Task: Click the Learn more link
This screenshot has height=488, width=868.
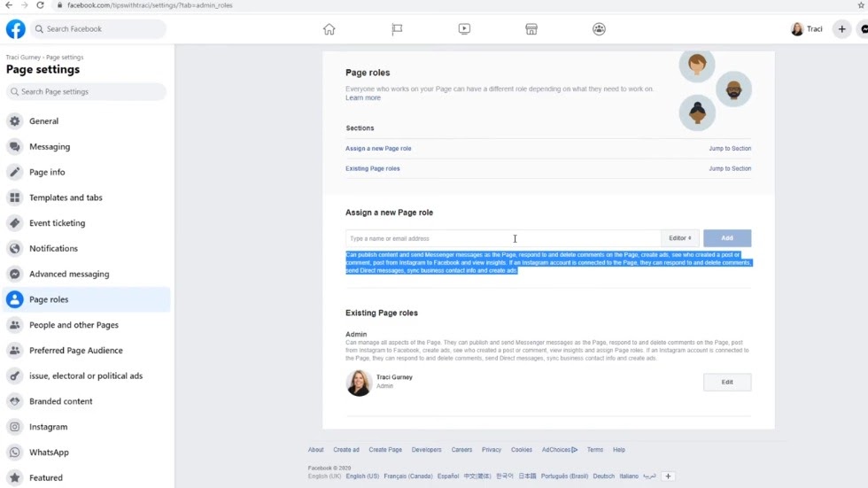Action: click(x=363, y=98)
